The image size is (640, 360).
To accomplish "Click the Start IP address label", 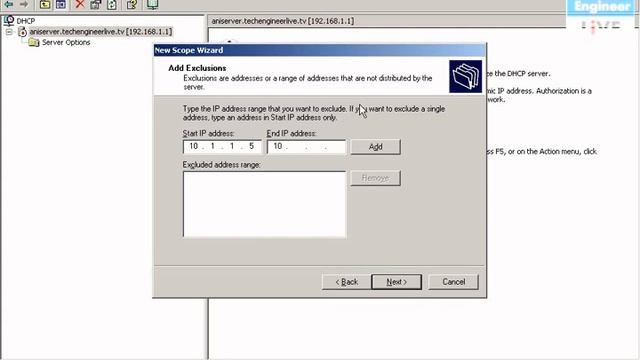I will 209,133.
